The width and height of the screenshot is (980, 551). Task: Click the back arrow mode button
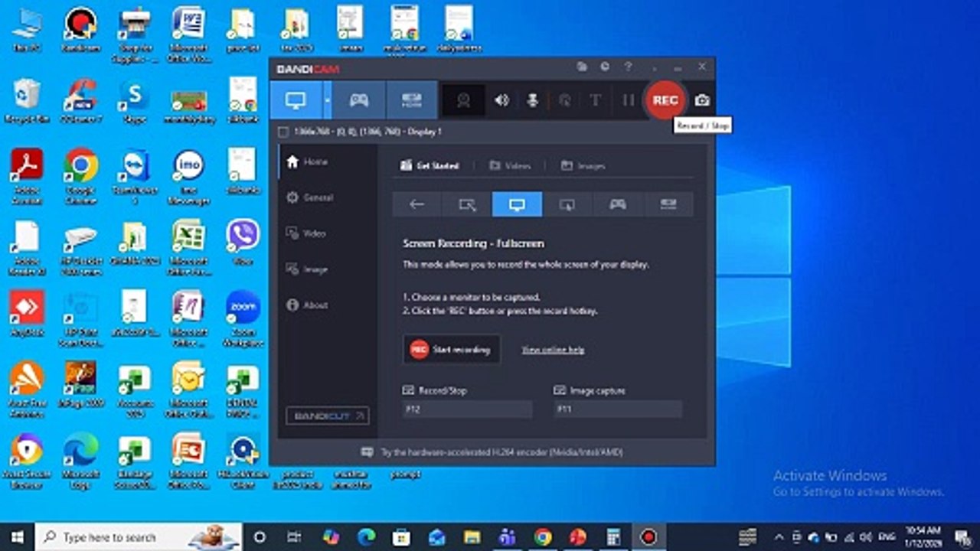(x=416, y=204)
